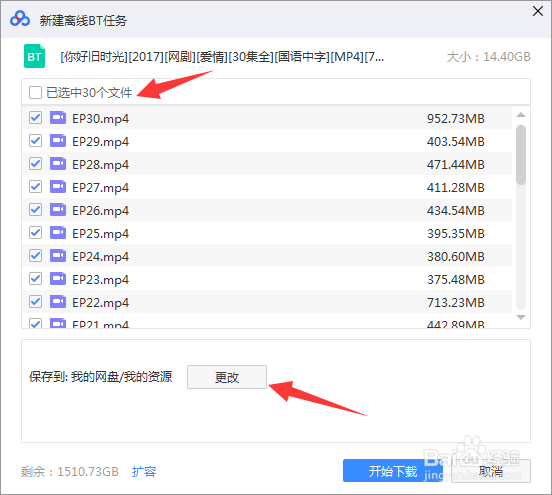The height and width of the screenshot is (495, 552).
Task: Select the EP30.mp4 file name
Action: point(100,119)
